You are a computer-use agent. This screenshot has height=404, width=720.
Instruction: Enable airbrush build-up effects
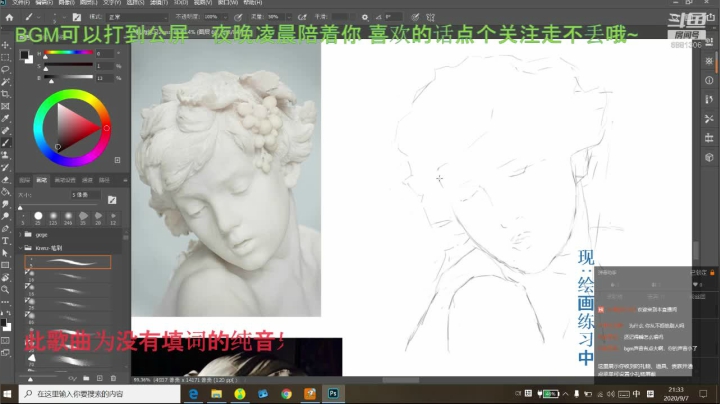(x=302, y=17)
